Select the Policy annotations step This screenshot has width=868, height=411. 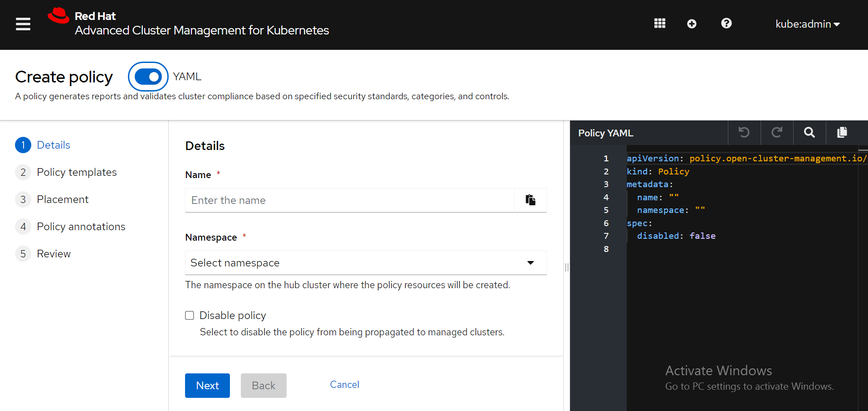point(81,227)
